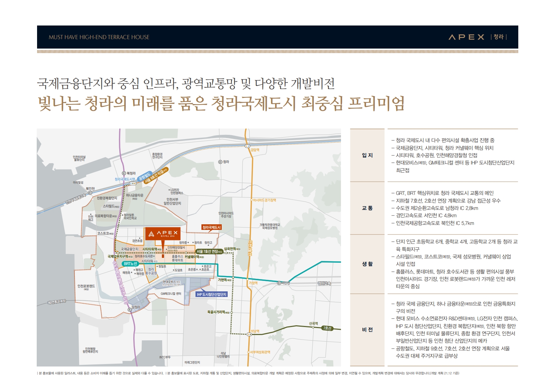Click the 청라국제도시역 station marker
The image size is (555, 392).
[133, 183]
